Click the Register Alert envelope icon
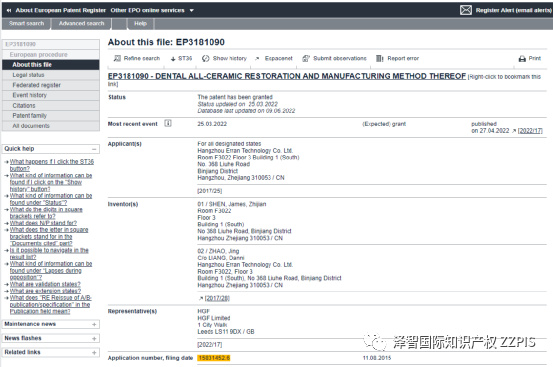This screenshot has width=553, height=367. tap(466, 10)
